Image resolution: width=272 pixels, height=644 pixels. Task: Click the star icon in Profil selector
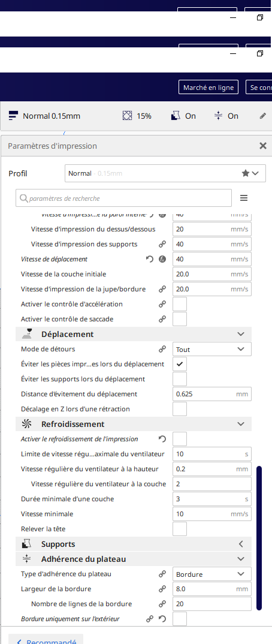tap(245, 173)
